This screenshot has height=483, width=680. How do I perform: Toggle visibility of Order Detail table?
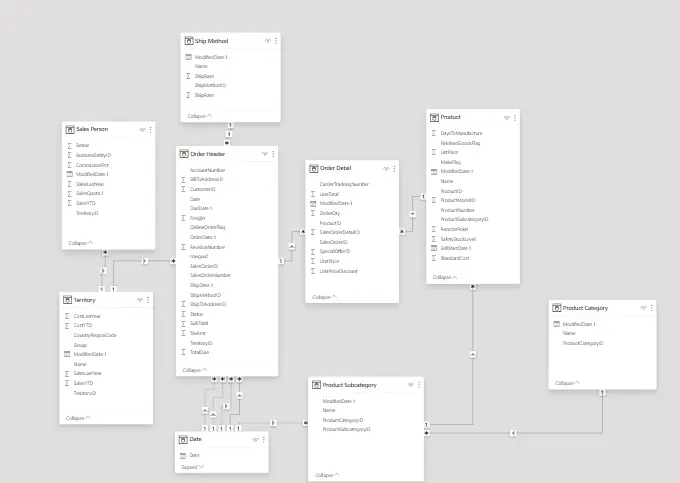coord(386,169)
